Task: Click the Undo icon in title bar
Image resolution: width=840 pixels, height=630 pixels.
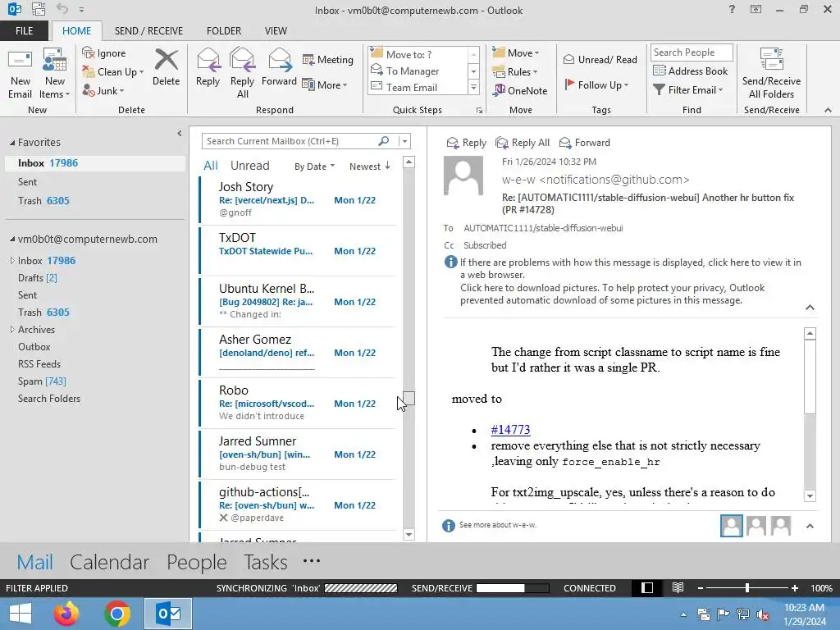Action: (x=62, y=9)
